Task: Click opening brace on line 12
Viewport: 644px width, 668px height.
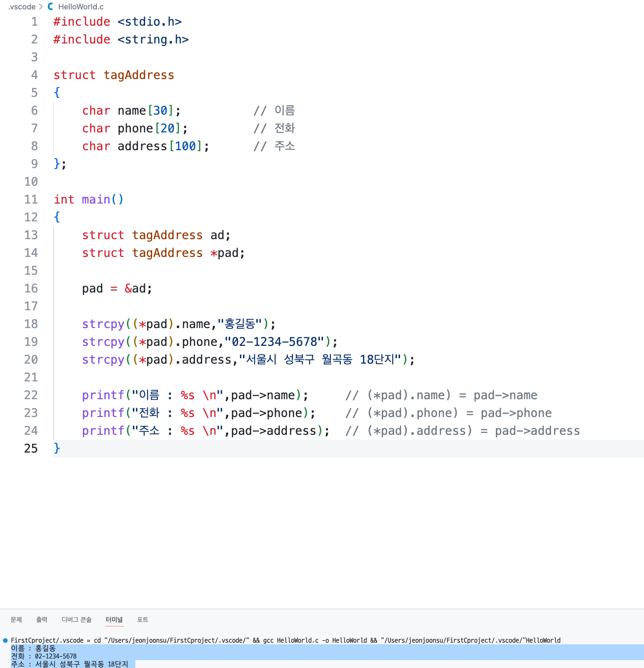Action: point(57,217)
